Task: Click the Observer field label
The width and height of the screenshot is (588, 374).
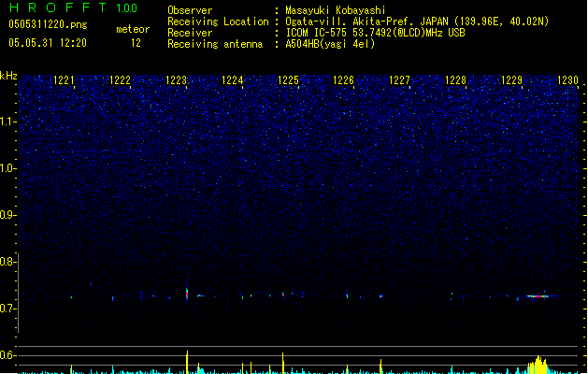Action: (x=190, y=10)
